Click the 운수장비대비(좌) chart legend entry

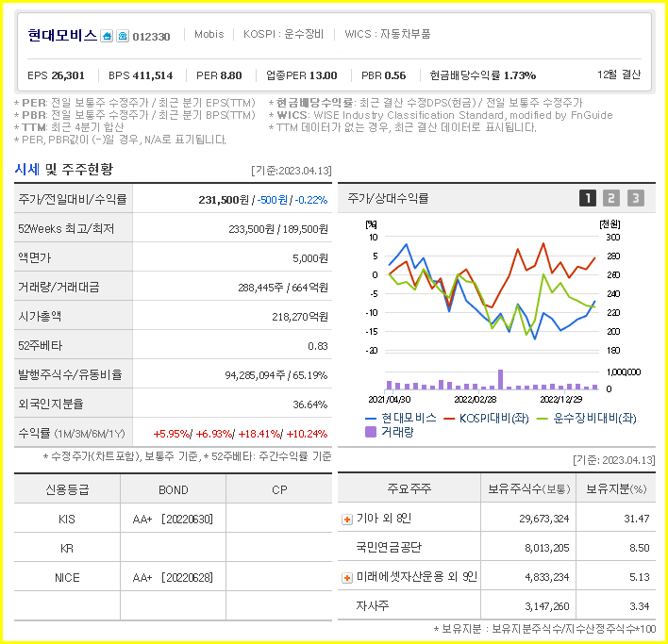(x=587, y=418)
